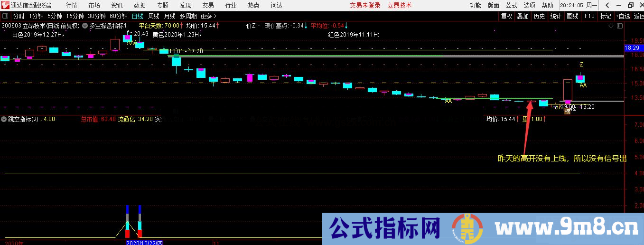644x245 pixels.
Task: Open the 交易 menu
Action: coord(208,5)
